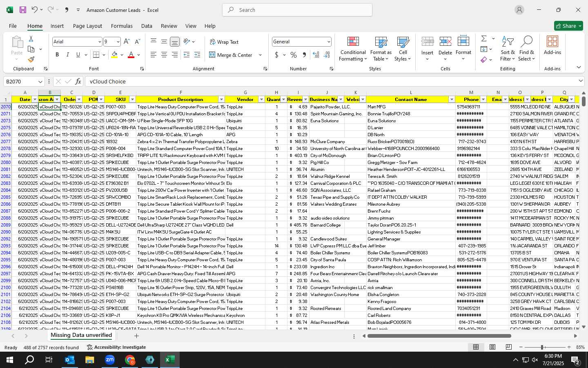This screenshot has height=368, width=588.
Task: Open the Merge & Center dropdown arrow
Action: click(x=260, y=55)
